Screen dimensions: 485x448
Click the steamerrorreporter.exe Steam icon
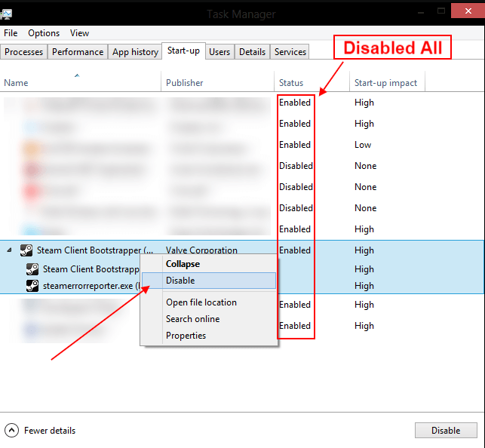(x=32, y=286)
